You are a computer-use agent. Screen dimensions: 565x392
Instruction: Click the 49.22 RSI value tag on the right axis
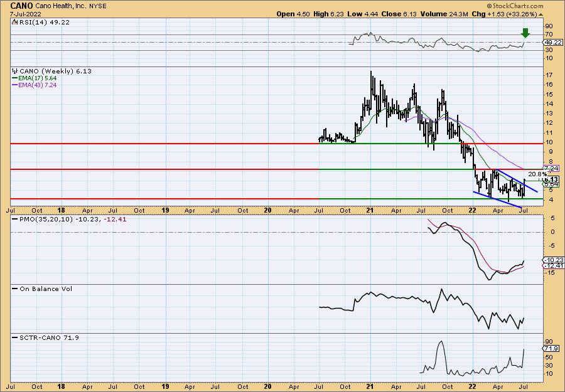coord(553,42)
